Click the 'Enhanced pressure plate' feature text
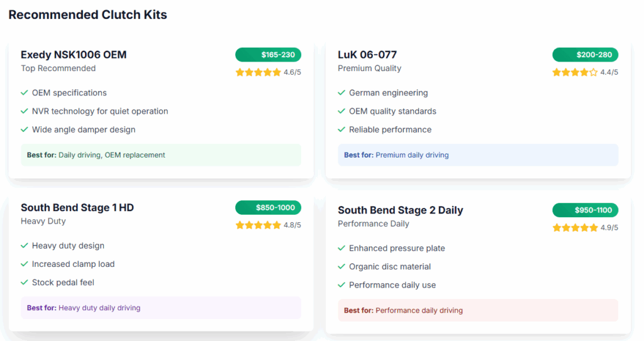The width and height of the screenshot is (644, 341). coord(397,248)
